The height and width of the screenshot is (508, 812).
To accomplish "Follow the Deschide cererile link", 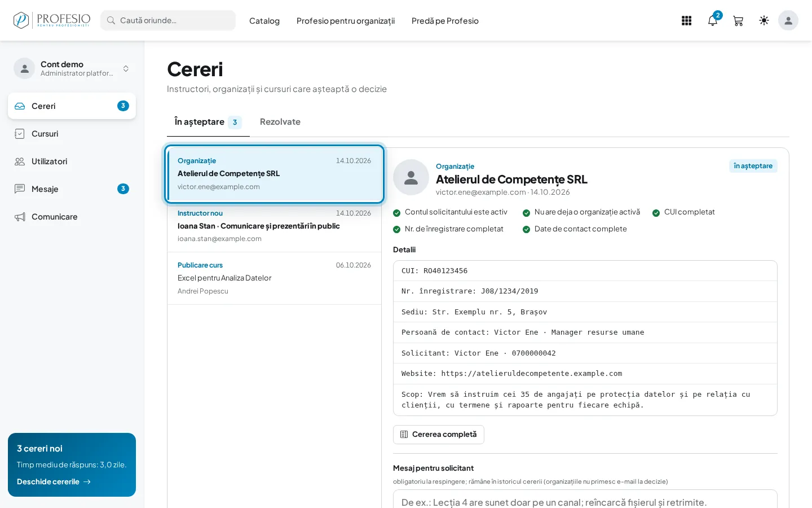I will pos(54,482).
